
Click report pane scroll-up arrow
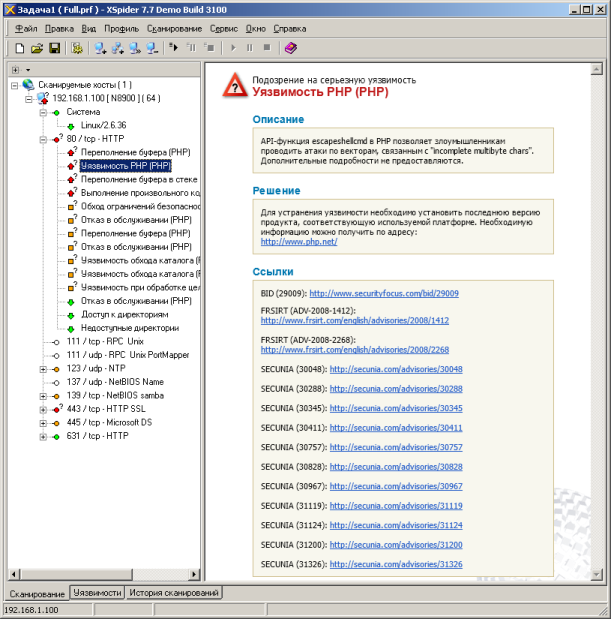tap(596, 69)
